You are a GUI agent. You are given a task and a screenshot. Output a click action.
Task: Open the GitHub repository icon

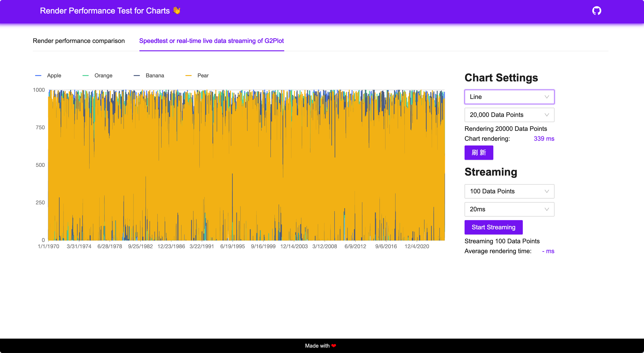597,11
